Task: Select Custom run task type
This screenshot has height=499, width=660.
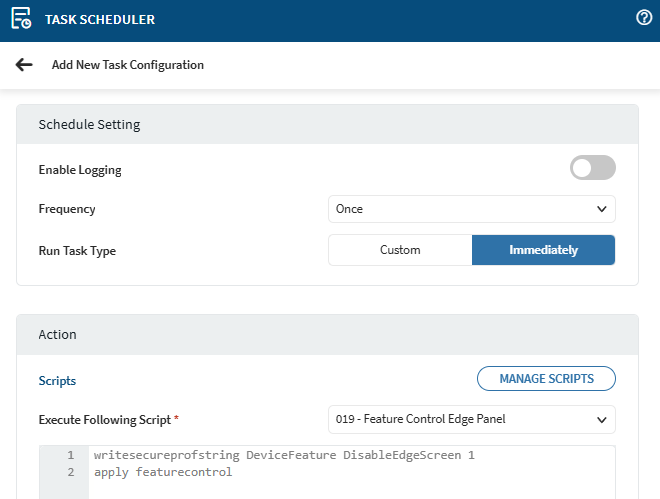Action: [400, 250]
